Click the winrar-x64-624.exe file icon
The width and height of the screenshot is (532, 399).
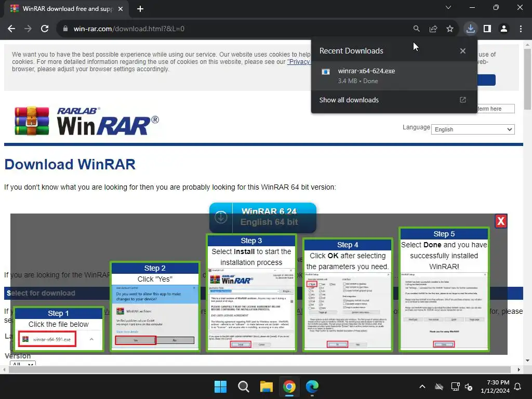[326, 72]
